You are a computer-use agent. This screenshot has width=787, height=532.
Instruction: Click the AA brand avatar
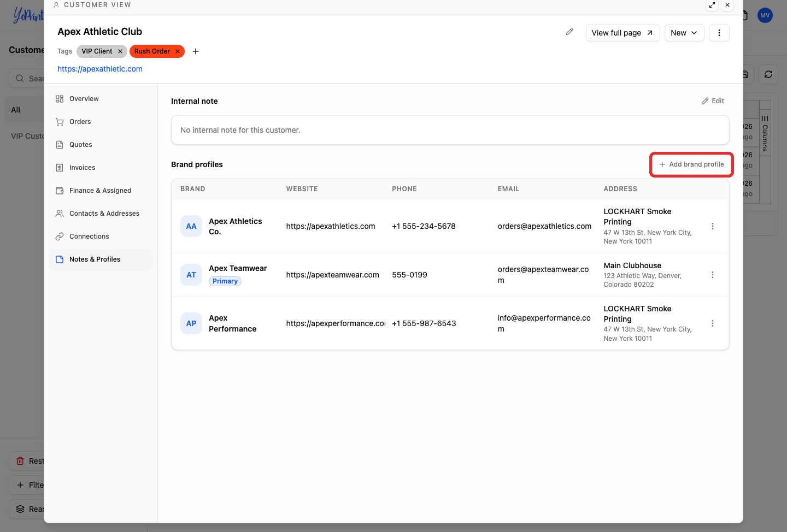pyautogui.click(x=191, y=226)
